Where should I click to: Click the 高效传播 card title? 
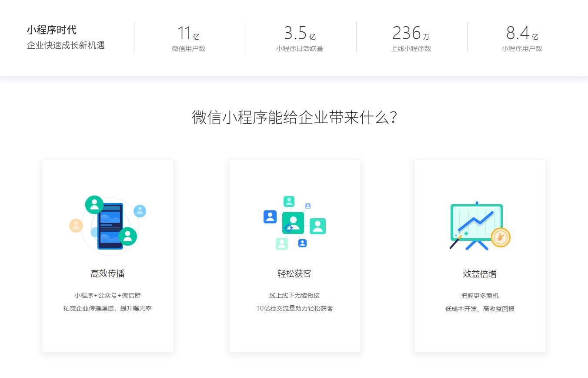(x=107, y=274)
